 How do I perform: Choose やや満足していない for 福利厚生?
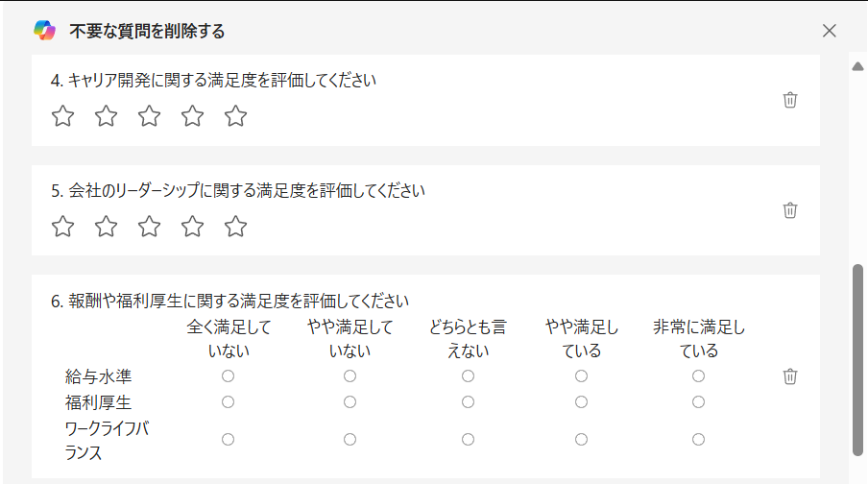pyautogui.click(x=350, y=402)
